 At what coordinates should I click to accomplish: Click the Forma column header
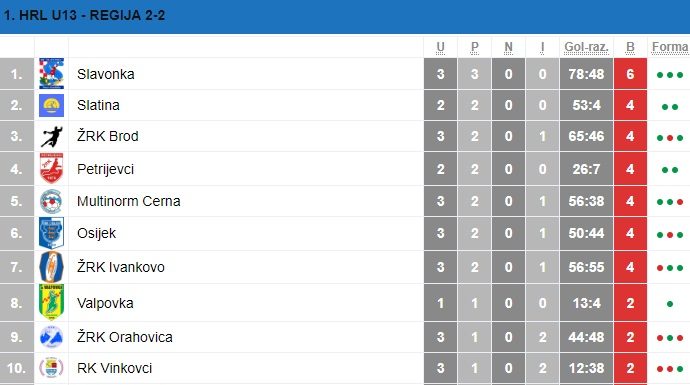point(670,48)
